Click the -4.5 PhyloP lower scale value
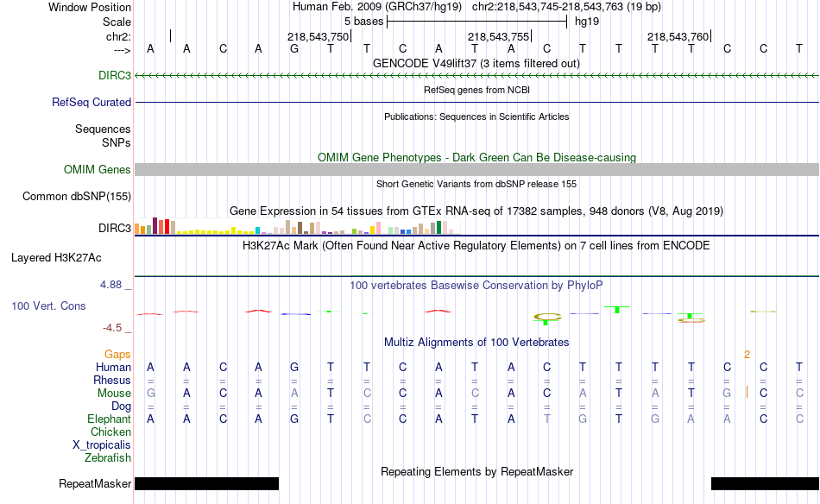 click(112, 328)
